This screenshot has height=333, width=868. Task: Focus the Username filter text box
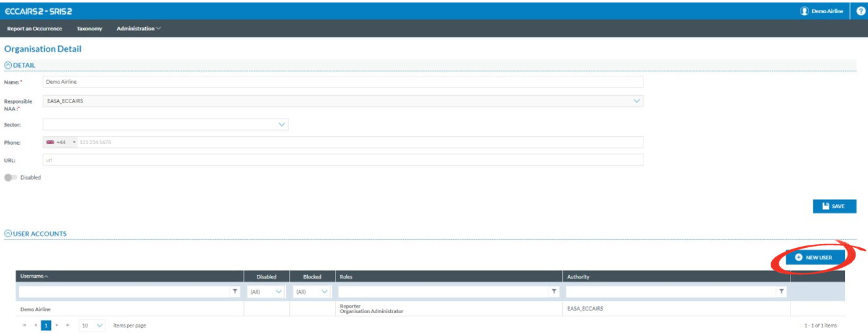(x=124, y=291)
